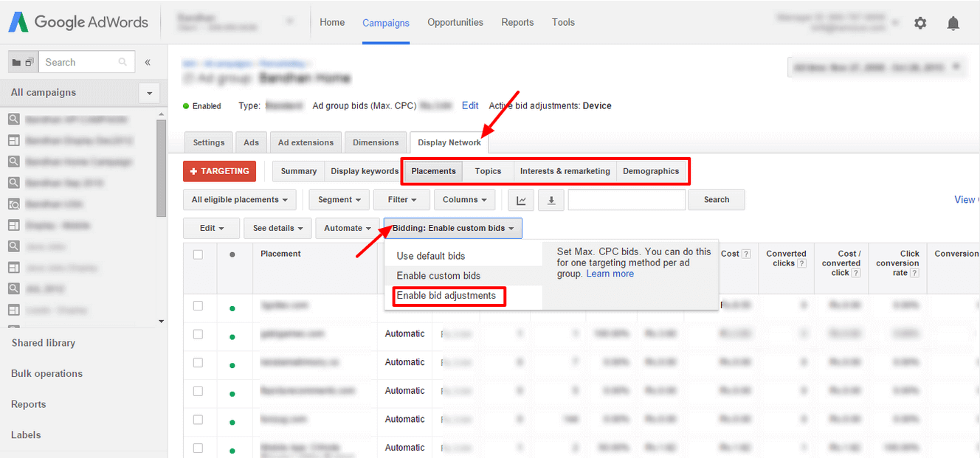This screenshot has height=458, width=980.
Task: Click the line chart toggle icon
Action: point(521,200)
